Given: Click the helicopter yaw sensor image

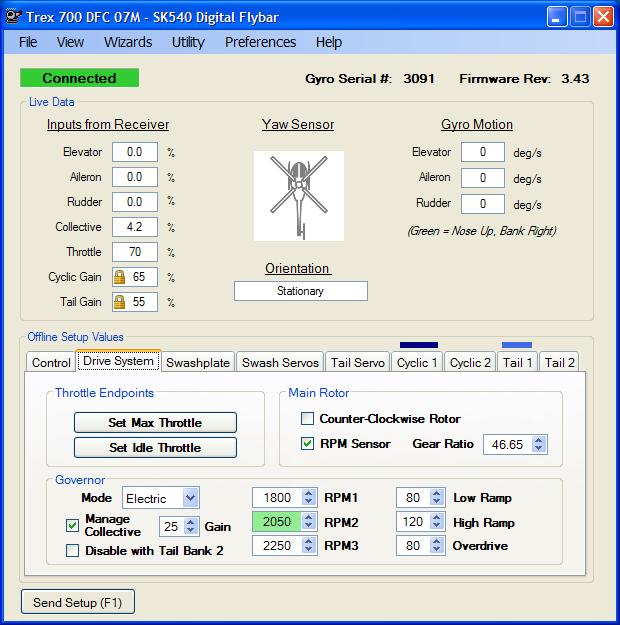Looking at the screenshot, I should (x=298, y=196).
